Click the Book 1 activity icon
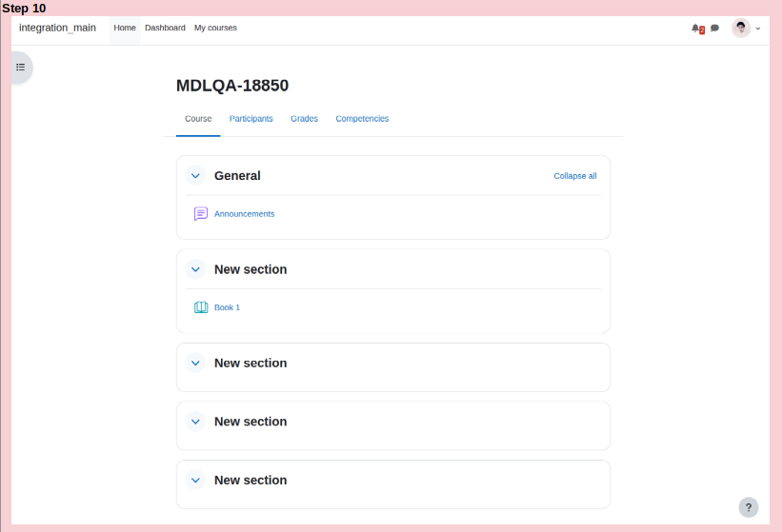The height and width of the screenshot is (532, 782). [201, 307]
